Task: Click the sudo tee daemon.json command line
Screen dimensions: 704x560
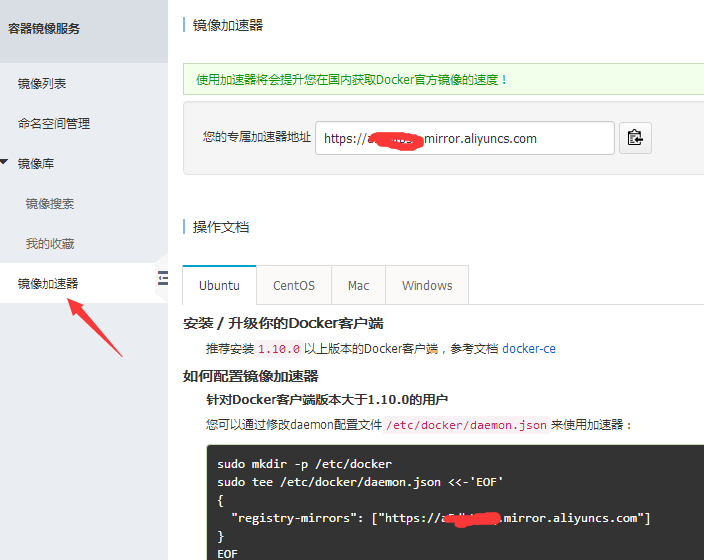Action: 360,482
